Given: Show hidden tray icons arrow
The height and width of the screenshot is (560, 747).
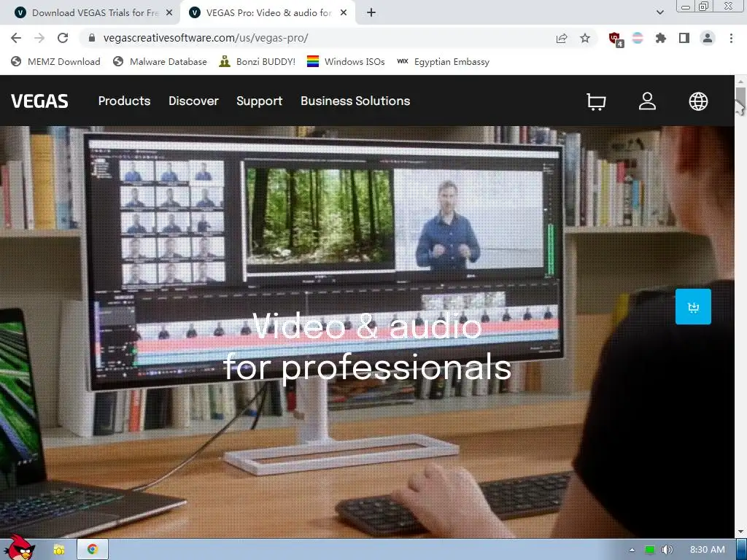Looking at the screenshot, I should point(632,550).
